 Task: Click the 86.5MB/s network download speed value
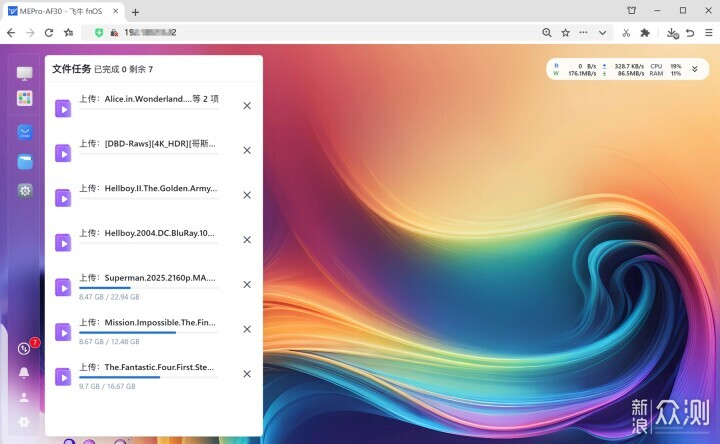[630, 73]
